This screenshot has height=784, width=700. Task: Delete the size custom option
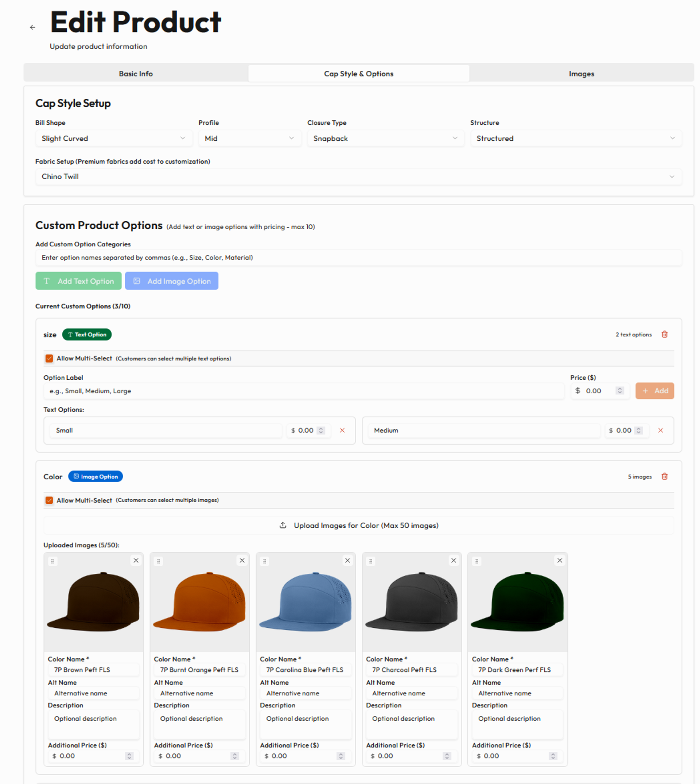665,334
